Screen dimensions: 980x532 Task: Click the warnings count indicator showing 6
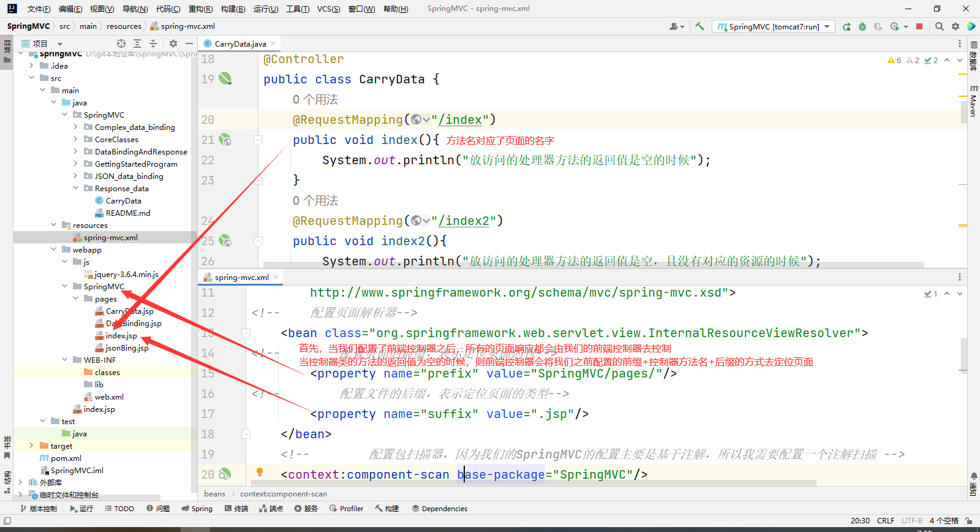894,60
